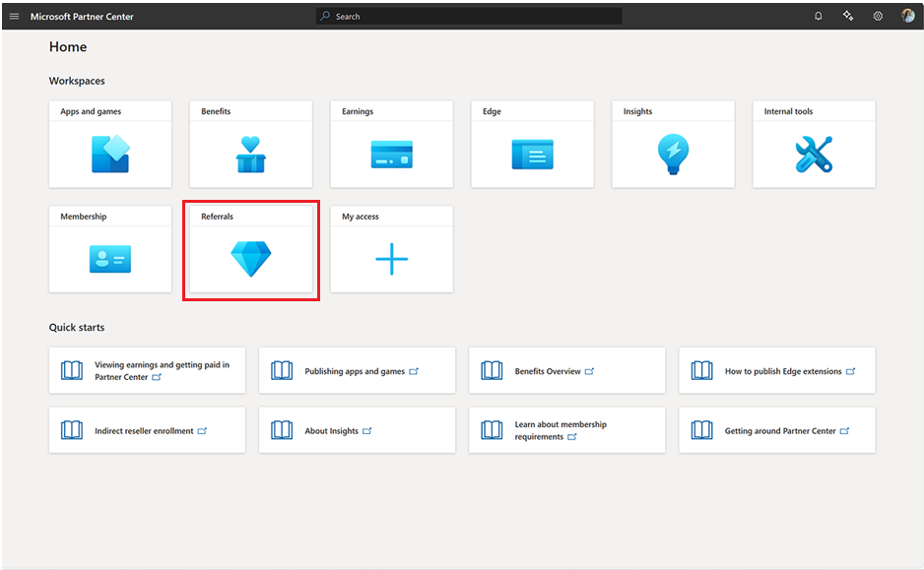Click the Insights tile title
Viewport: 924px width, 570px height.
637,111
